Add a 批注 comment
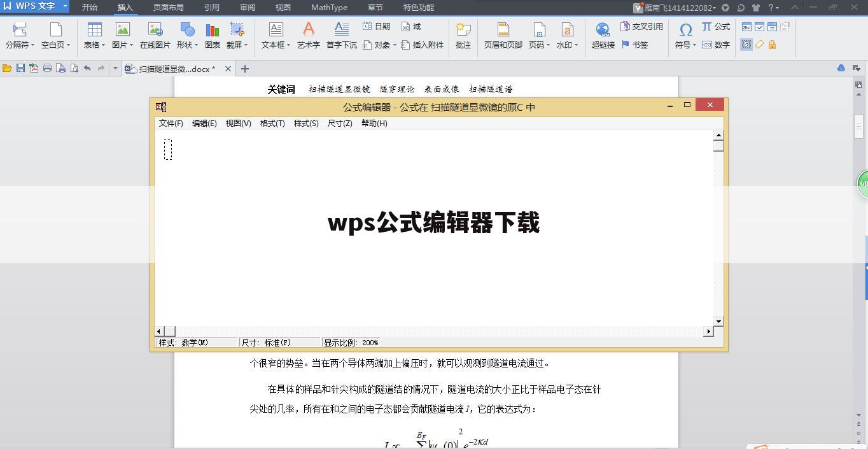Image resolution: width=868 pixels, height=449 pixels. (x=463, y=35)
